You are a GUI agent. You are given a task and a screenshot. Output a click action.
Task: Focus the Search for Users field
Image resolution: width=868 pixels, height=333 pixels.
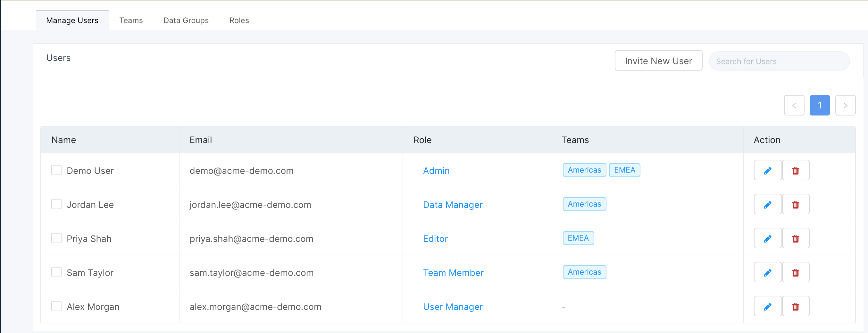780,61
